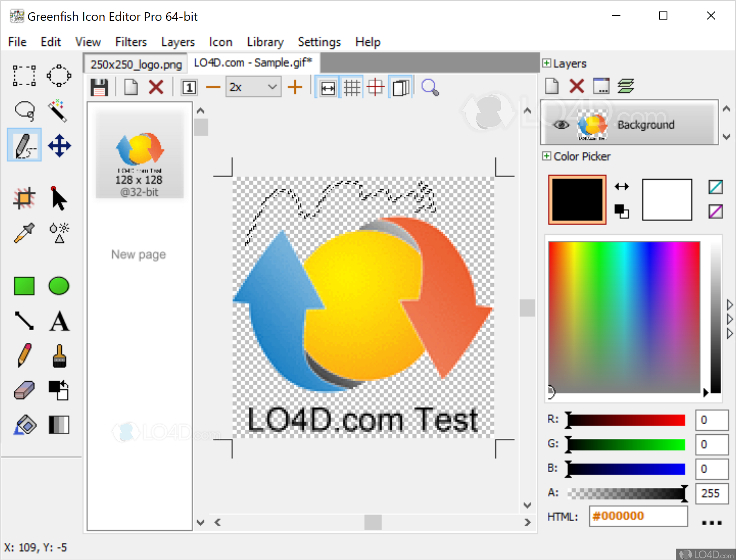Toggle the pages panel visibility

click(401, 87)
